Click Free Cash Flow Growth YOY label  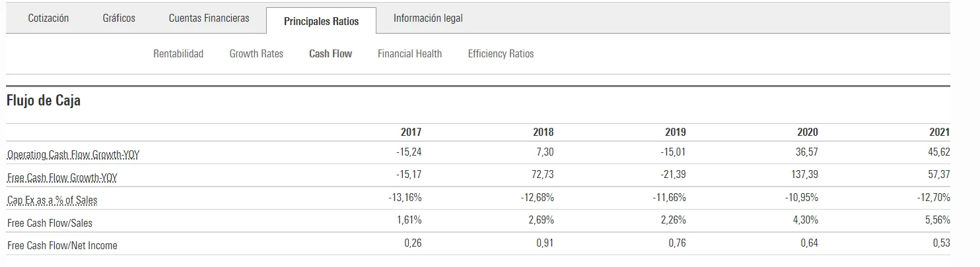tap(62, 178)
